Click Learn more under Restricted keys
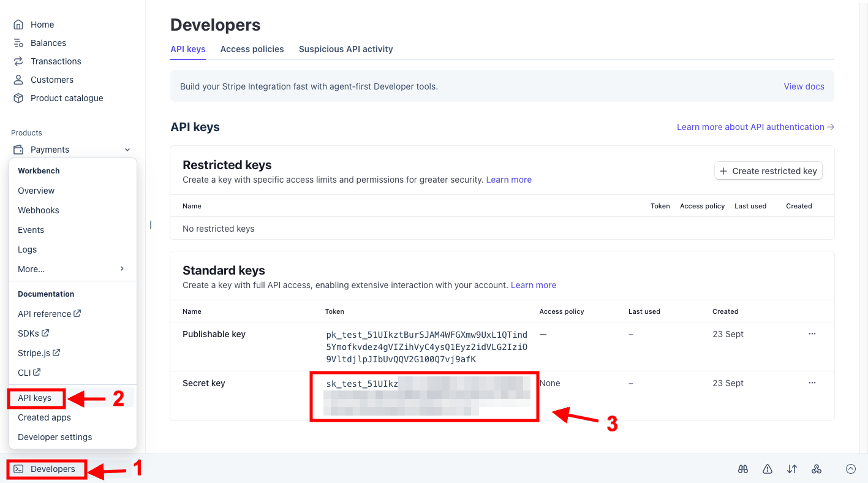The height and width of the screenshot is (483, 868). (509, 180)
